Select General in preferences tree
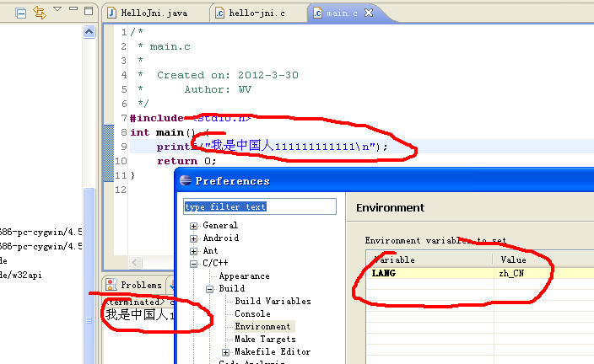The height and width of the screenshot is (364, 594). point(220,225)
